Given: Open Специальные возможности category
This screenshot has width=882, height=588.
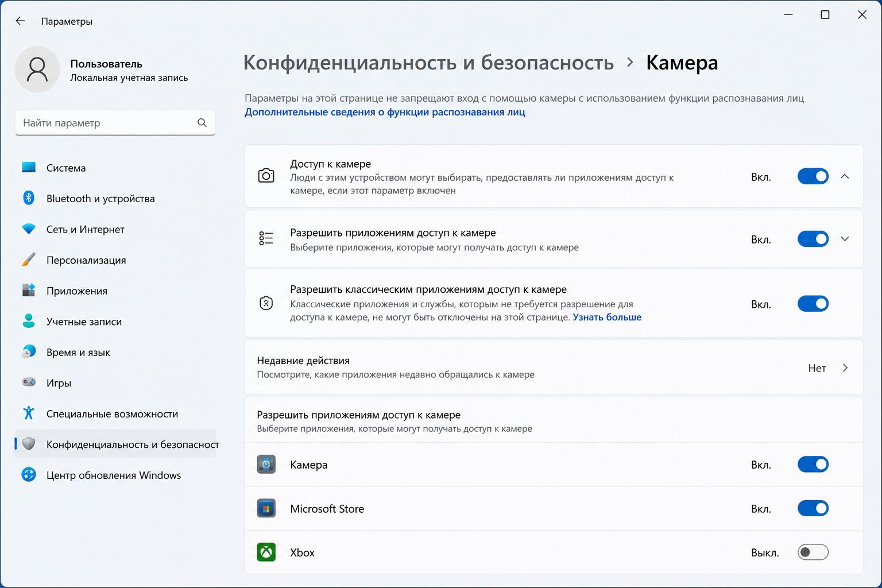Looking at the screenshot, I should (115, 413).
